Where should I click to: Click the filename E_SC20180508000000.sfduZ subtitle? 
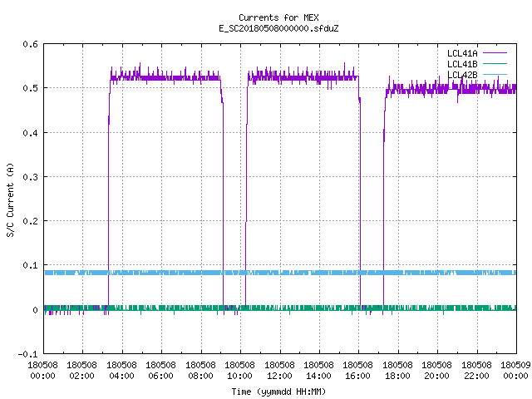(278, 28)
